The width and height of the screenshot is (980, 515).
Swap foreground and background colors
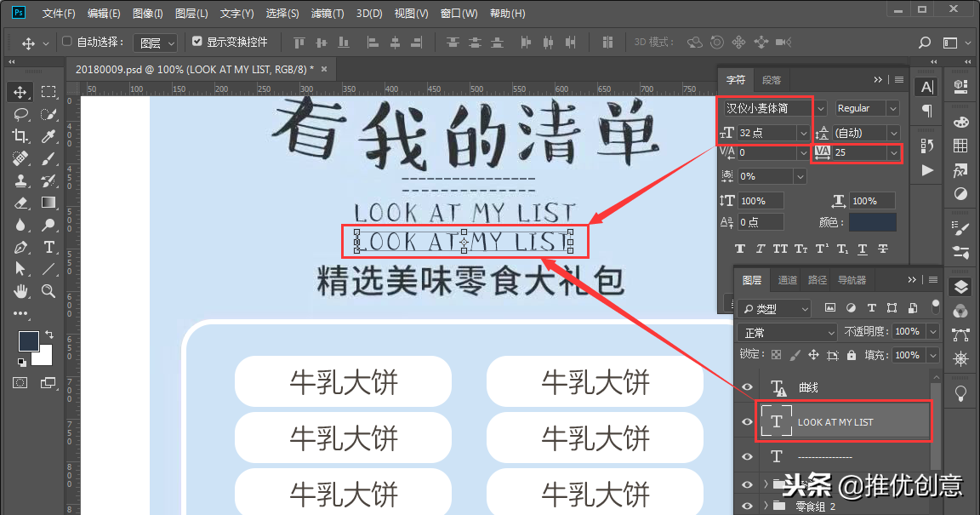pos(49,335)
